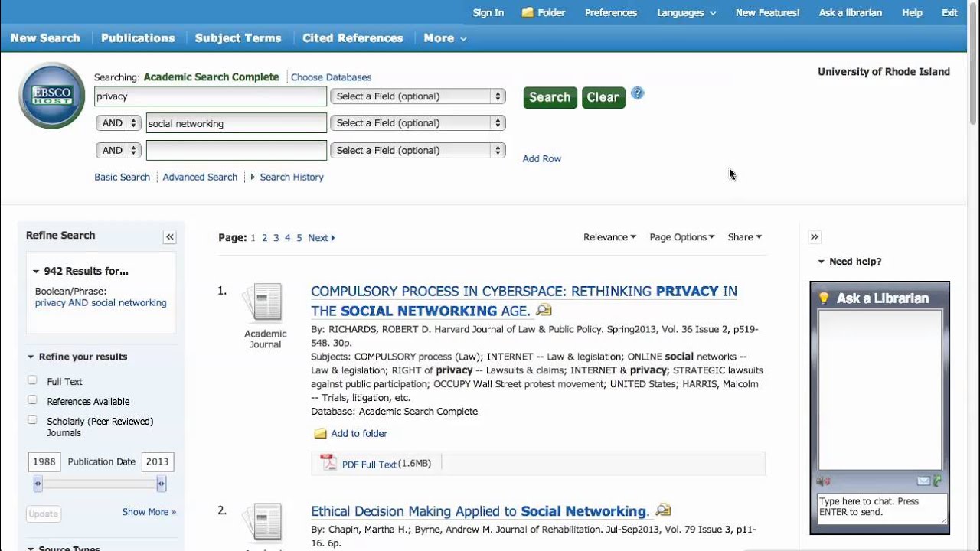Click right handle of publication date slider

click(x=161, y=484)
